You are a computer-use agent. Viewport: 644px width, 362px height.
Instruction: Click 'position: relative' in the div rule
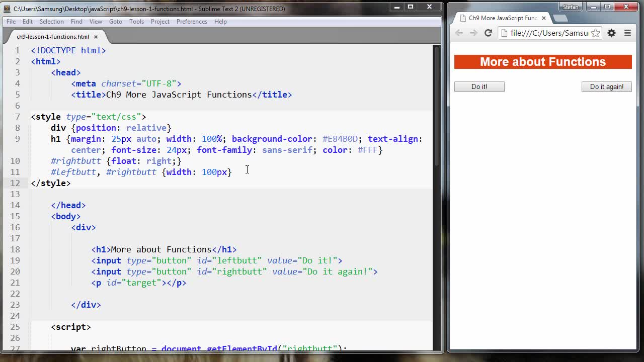pyautogui.click(x=121, y=128)
